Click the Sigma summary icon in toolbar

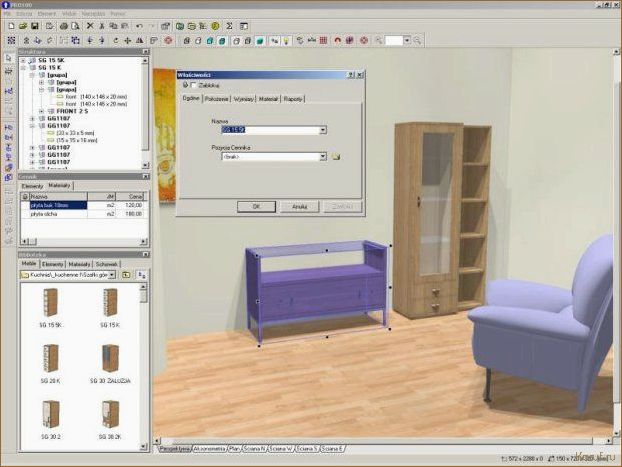click(x=229, y=25)
